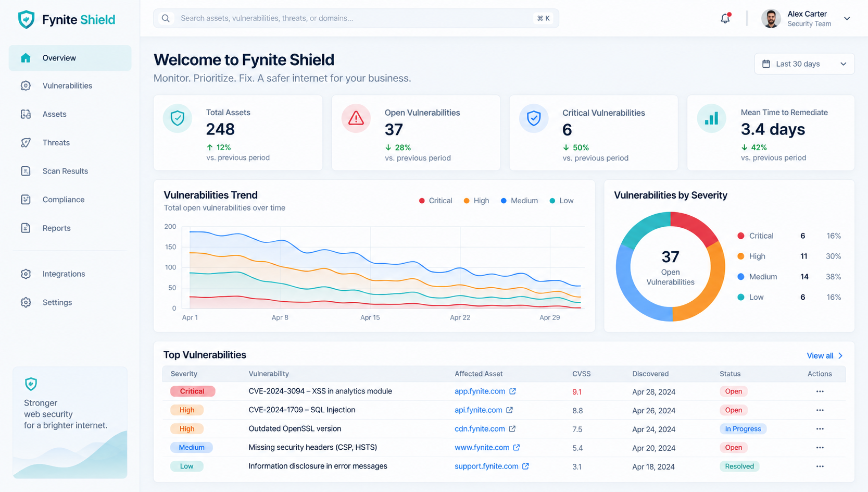Image resolution: width=868 pixels, height=492 pixels.
Task: Open the cdn.fynite.com asset link
Action: click(x=480, y=429)
